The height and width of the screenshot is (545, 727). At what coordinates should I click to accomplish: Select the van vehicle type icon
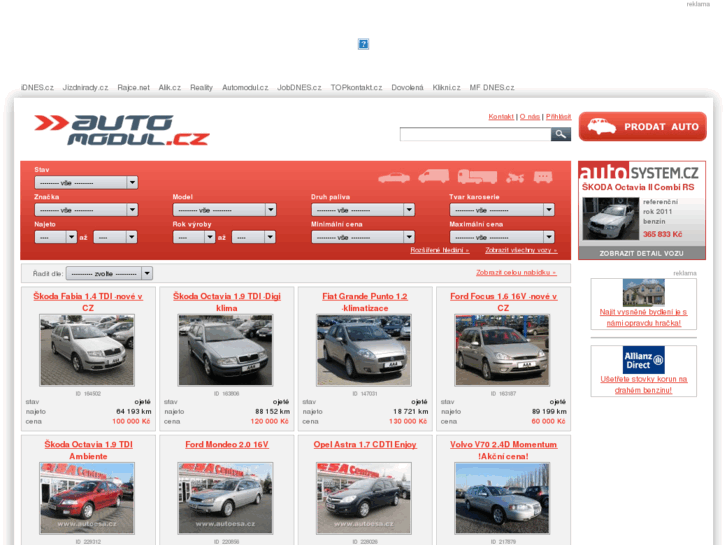[x=434, y=176]
